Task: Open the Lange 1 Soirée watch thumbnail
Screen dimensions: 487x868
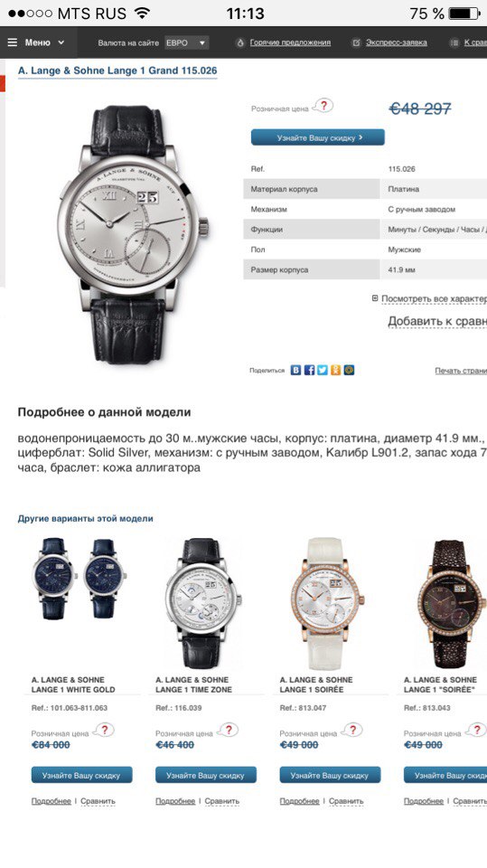Action: pos(328,602)
